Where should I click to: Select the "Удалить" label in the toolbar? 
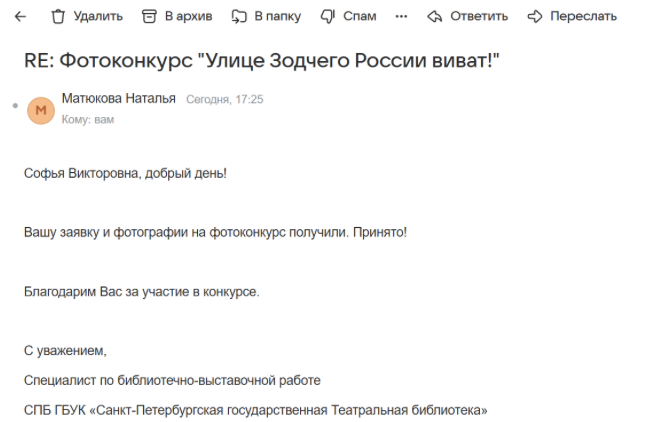click(98, 16)
